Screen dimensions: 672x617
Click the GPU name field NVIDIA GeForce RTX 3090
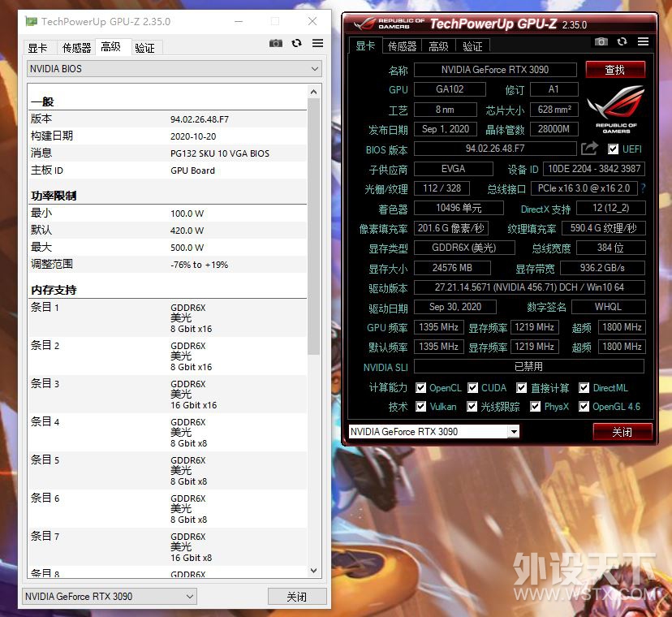pos(495,70)
